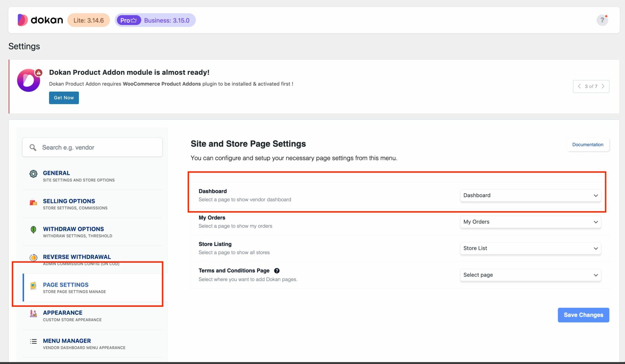Click the vendor search input field

pyautogui.click(x=92, y=147)
